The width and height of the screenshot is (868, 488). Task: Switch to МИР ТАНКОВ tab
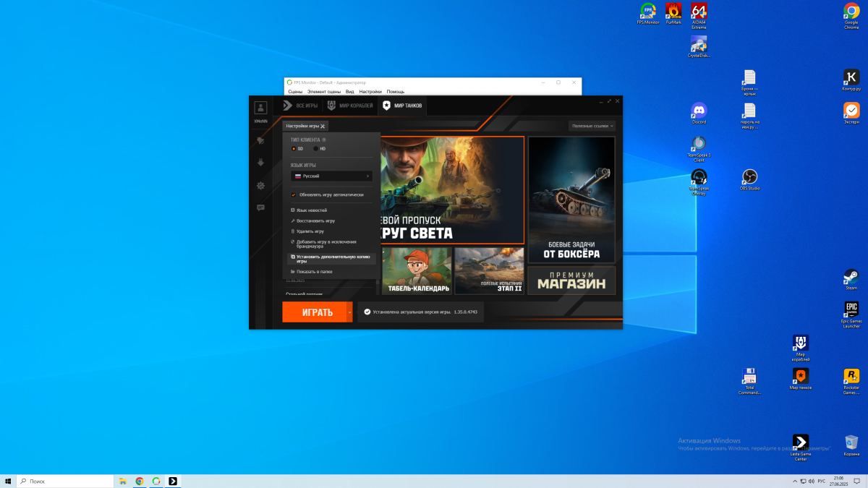pyautogui.click(x=403, y=106)
